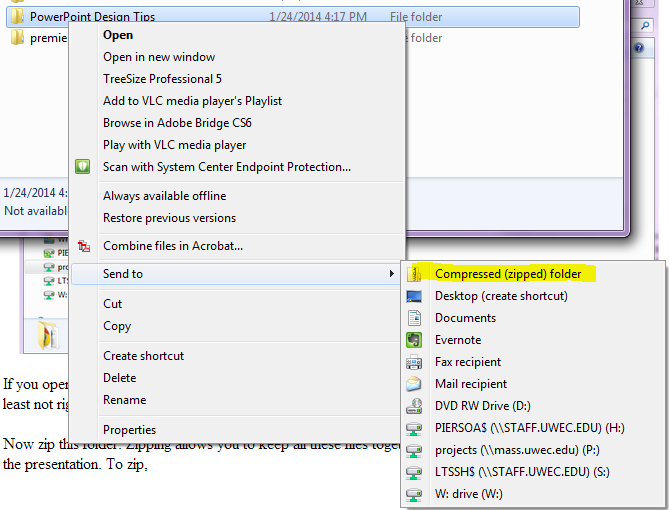
Task: Click the Desktop shortcut monitor icon
Action: 414,296
